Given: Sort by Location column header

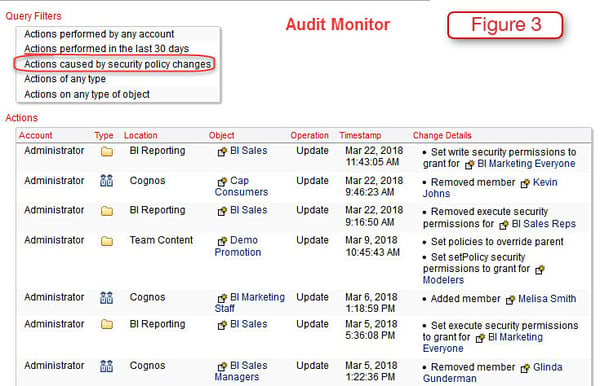Looking at the screenshot, I should point(140,135).
